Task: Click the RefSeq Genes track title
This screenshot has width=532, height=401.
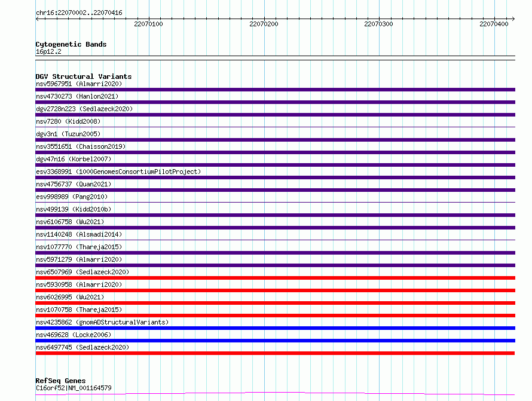Action: click(60, 381)
